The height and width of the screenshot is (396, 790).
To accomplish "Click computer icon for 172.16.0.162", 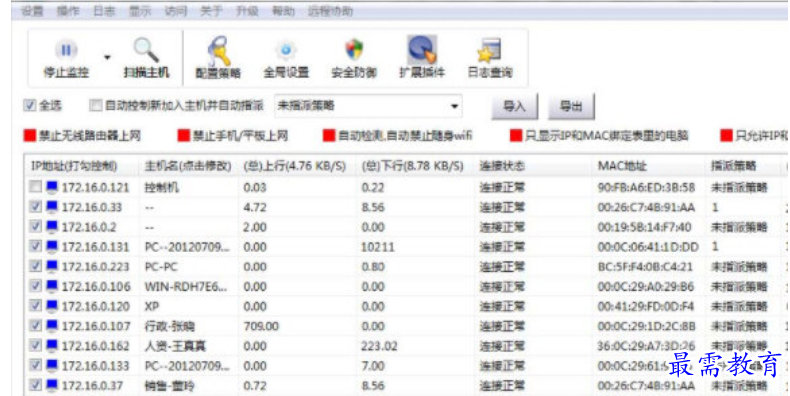I will tap(52, 346).
